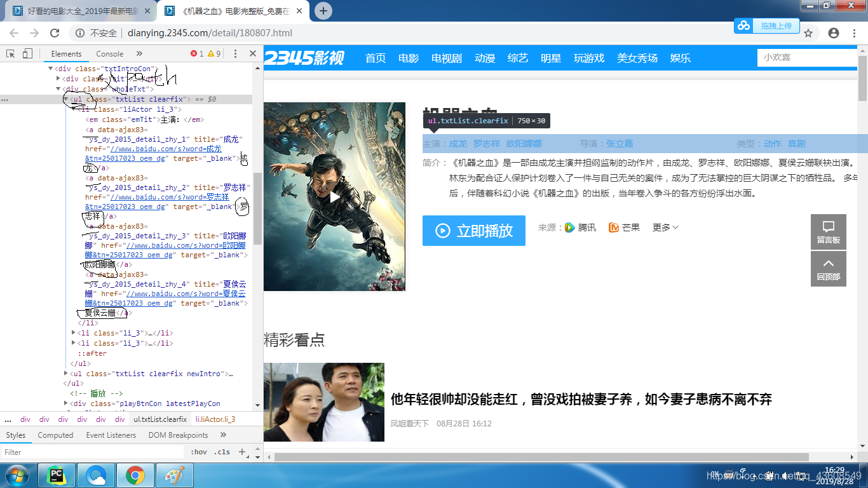
Task: Play the movie from the poster thumbnail
Action: point(334,196)
